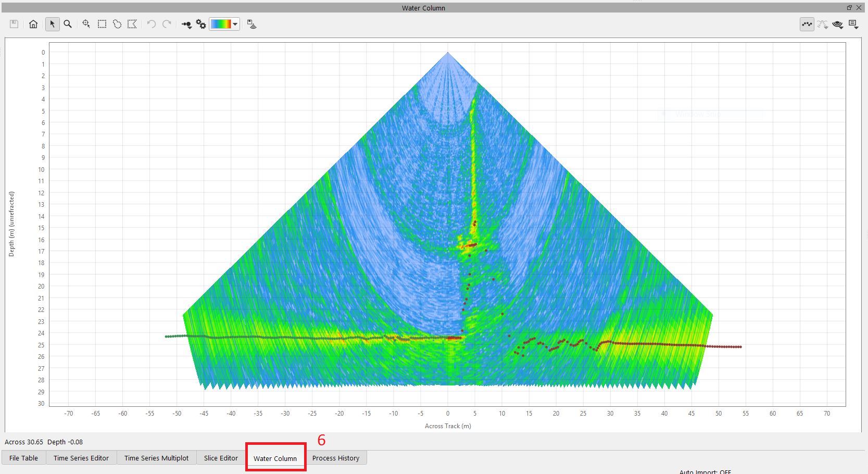Select the polygon selection tool

point(132,24)
